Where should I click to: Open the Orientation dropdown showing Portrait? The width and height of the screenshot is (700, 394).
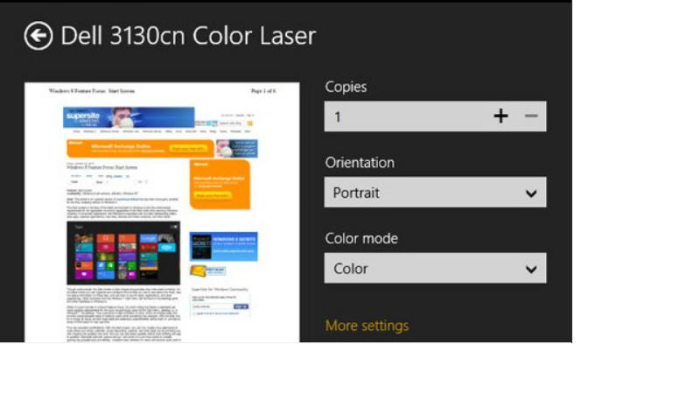(x=435, y=192)
